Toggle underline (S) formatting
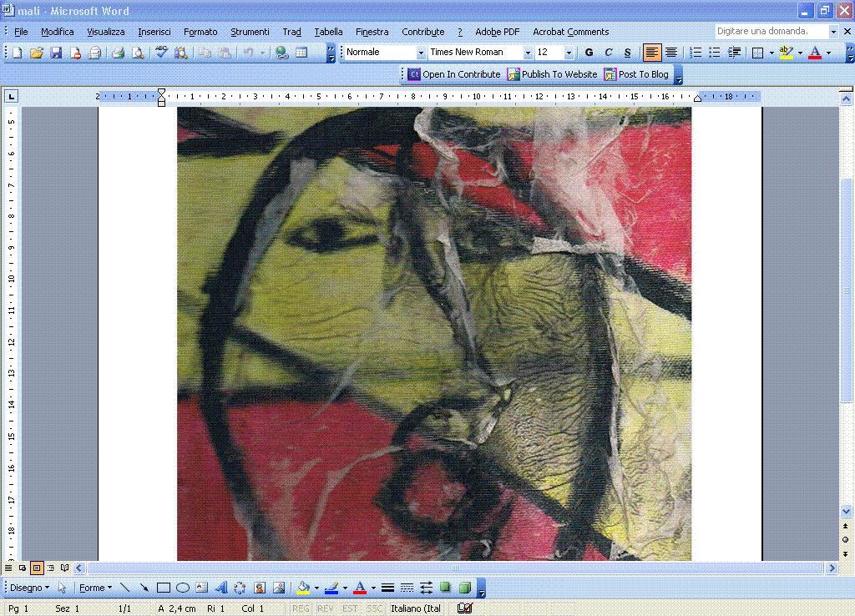 point(628,53)
